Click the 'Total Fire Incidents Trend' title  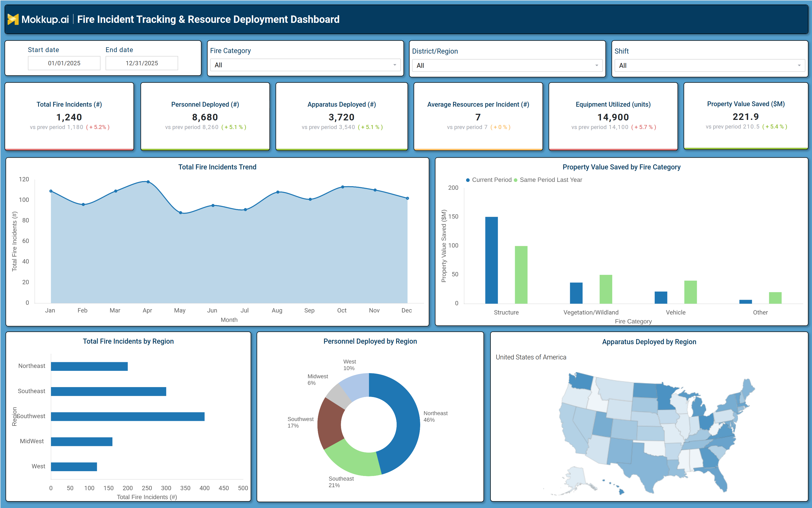(217, 167)
